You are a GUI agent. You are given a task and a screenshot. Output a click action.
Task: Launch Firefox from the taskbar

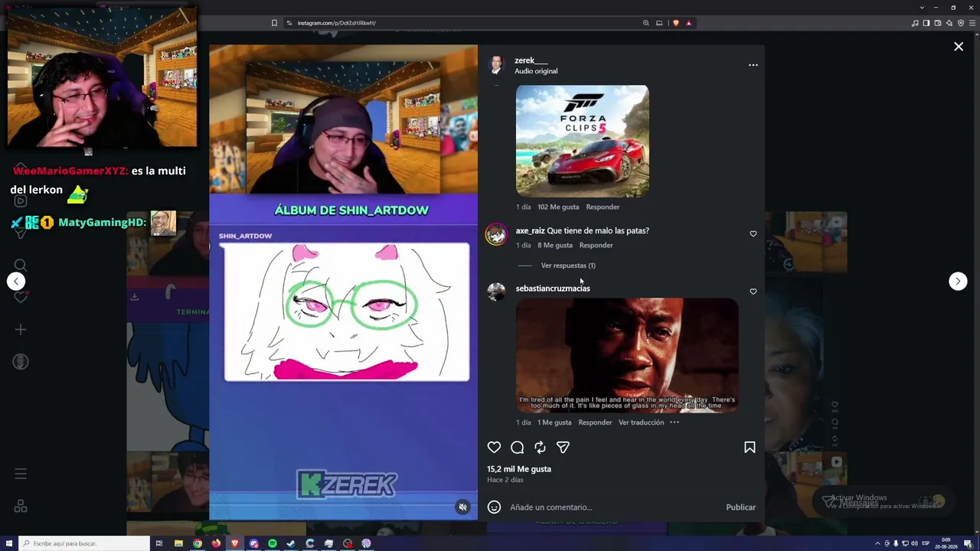[216, 543]
